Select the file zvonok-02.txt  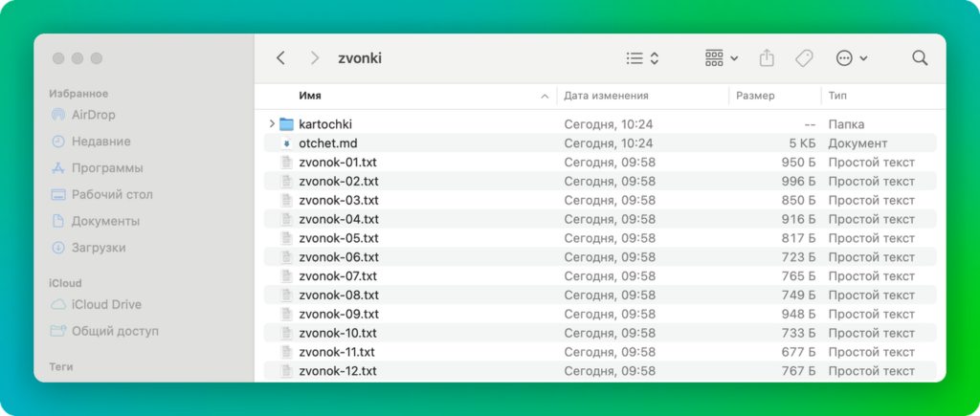[600, 181]
